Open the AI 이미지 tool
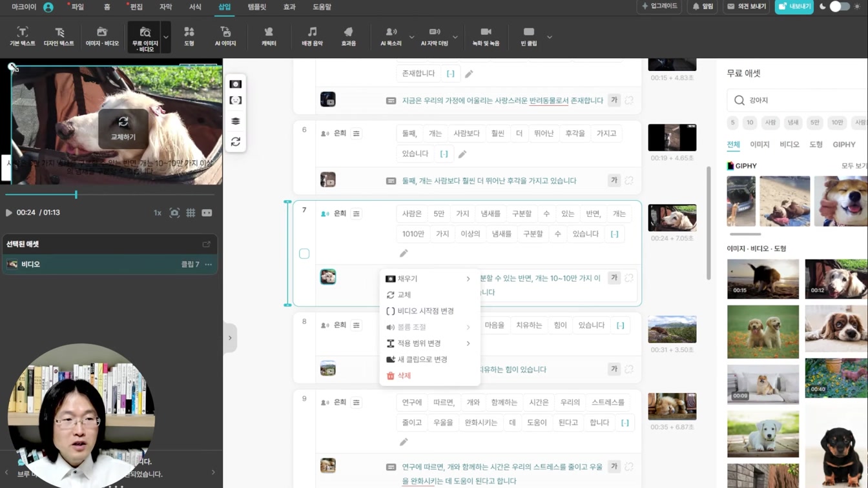Screen dimensions: 868x488 click(225, 36)
